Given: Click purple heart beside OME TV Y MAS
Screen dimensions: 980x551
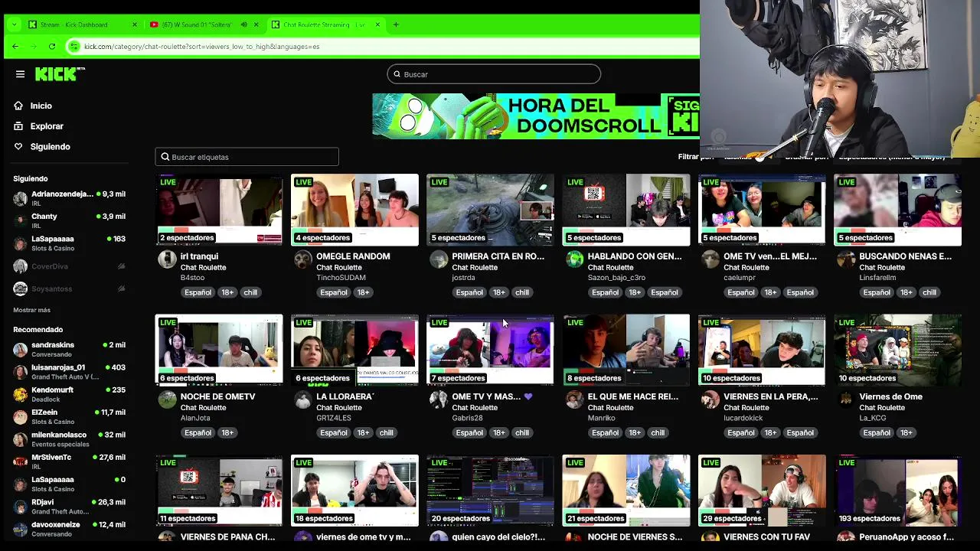Looking at the screenshot, I should [528, 396].
